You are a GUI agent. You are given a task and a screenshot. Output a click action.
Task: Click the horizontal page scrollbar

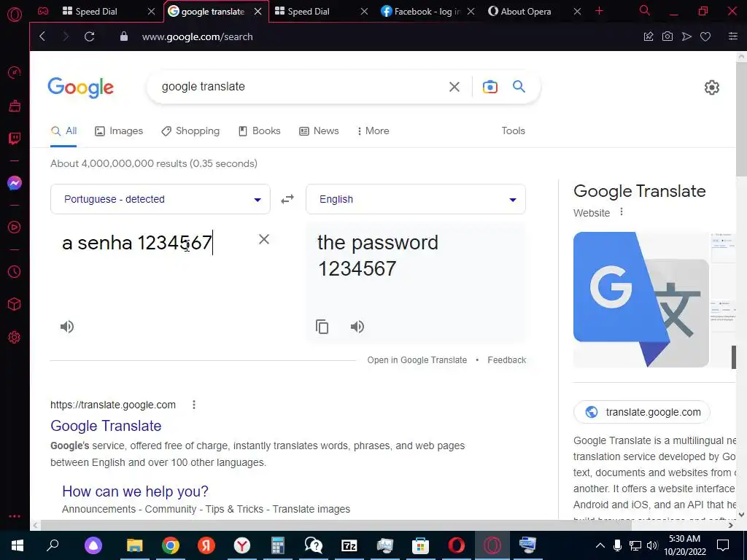(336, 525)
